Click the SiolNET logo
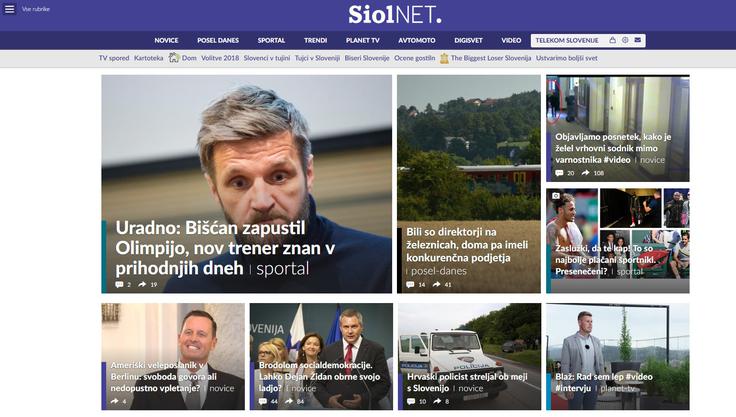The image size is (736, 417). click(x=394, y=15)
